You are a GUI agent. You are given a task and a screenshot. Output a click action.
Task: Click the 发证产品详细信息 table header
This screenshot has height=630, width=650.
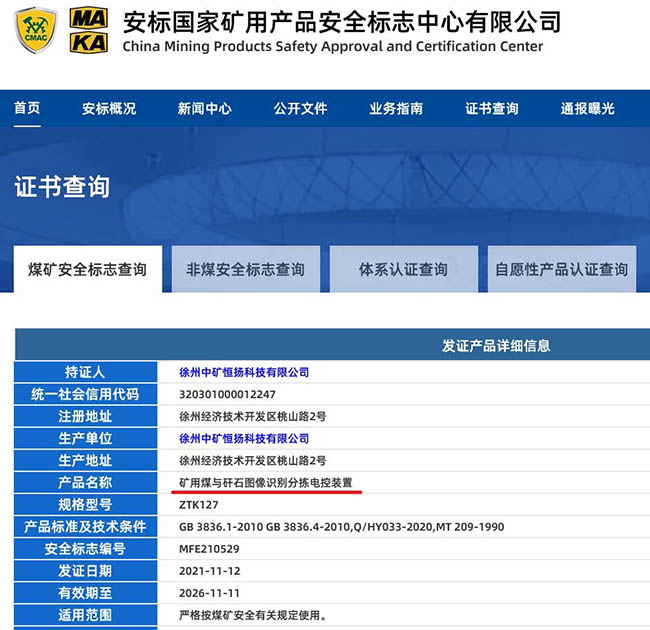pos(496,346)
